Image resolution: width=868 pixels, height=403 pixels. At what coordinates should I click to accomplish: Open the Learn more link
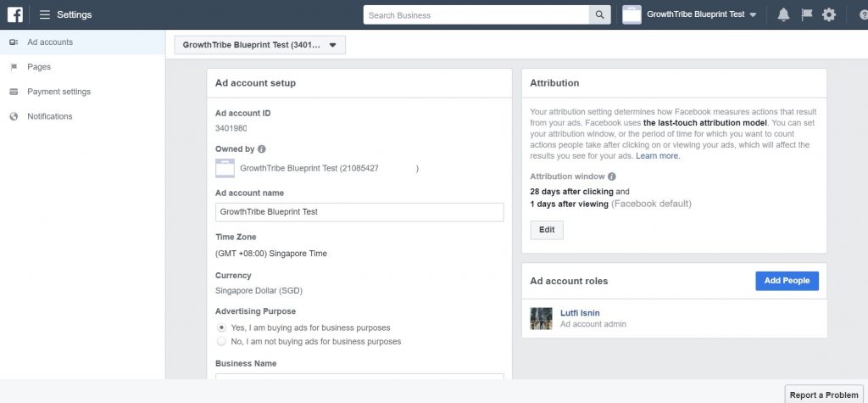point(658,156)
